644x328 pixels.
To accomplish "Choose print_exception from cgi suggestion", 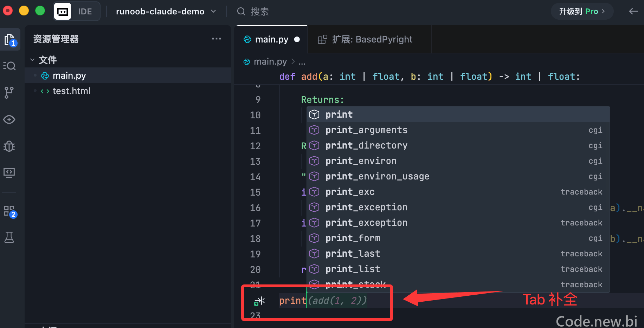I will point(458,207).
